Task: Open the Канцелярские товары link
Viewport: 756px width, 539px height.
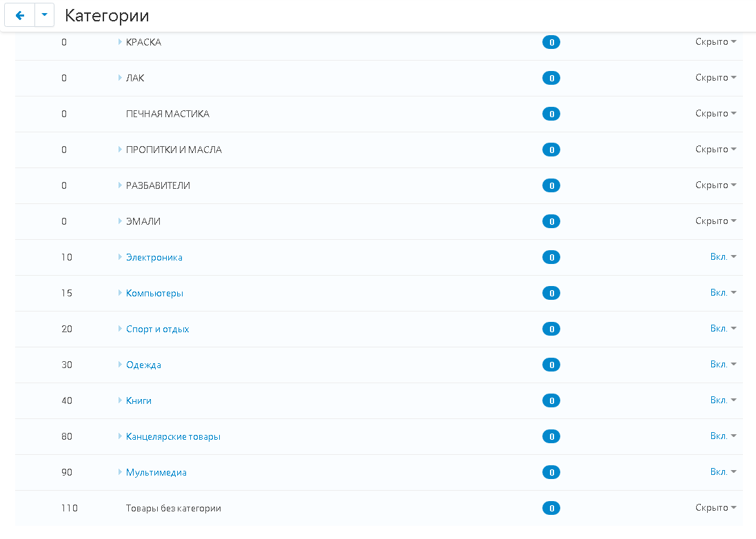Action: coord(173,436)
